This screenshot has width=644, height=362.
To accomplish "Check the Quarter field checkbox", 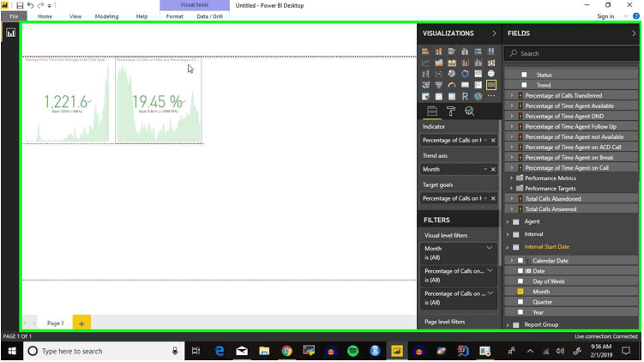I will [521, 302].
